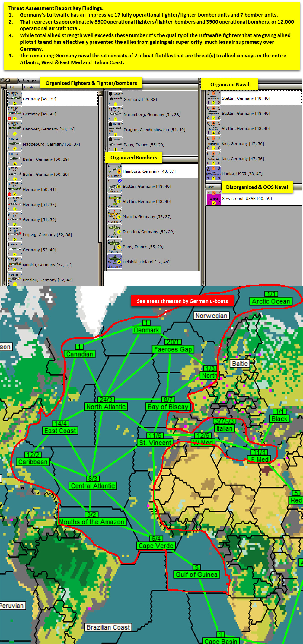Image resolution: width=303 pixels, height=644 pixels.
Task: Pick the Do 17E bomber at Dresden
Action: point(115,231)
